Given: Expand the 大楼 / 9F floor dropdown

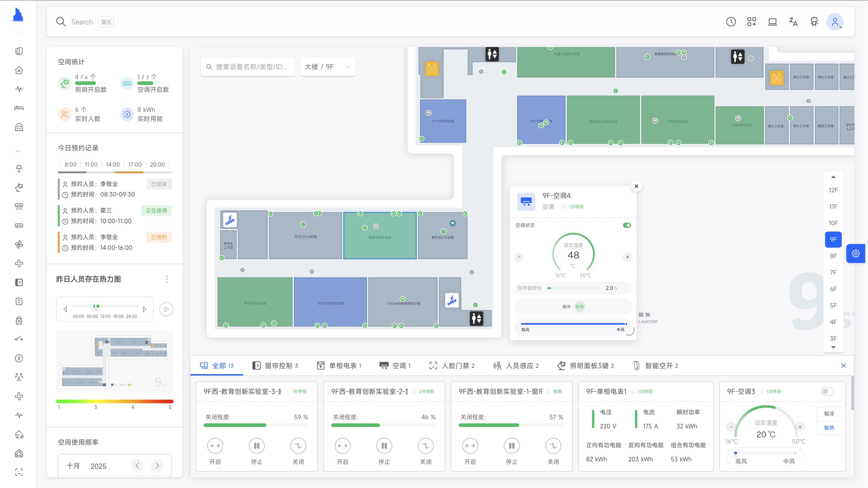Looking at the screenshot, I should pos(328,67).
